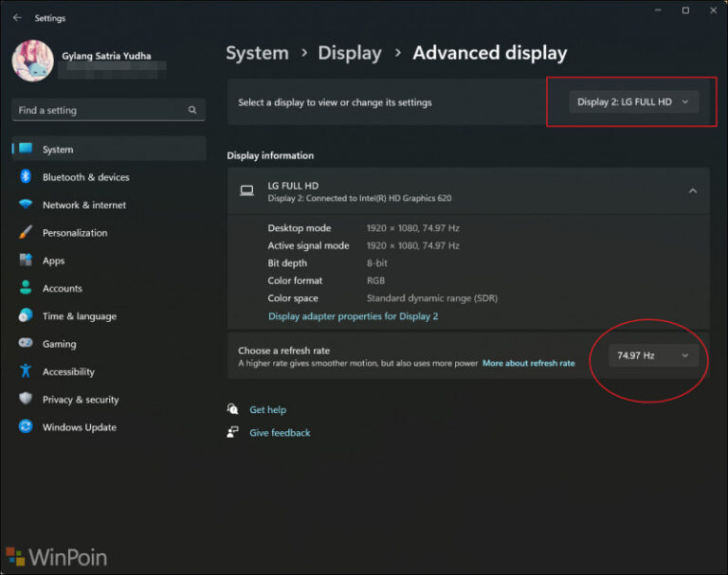Viewport: 728px width, 575px height.
Task: Select the System sidebar icon
Action: point(26,149)
